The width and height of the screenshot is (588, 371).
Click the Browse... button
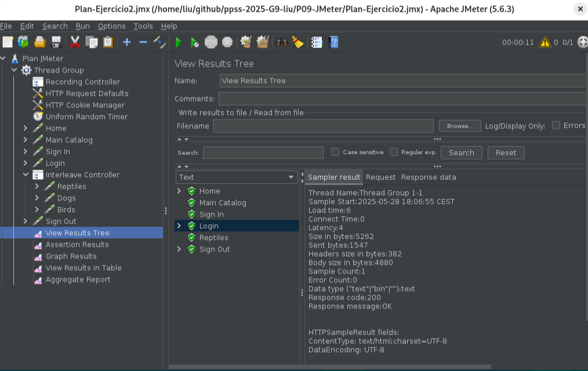460,126
